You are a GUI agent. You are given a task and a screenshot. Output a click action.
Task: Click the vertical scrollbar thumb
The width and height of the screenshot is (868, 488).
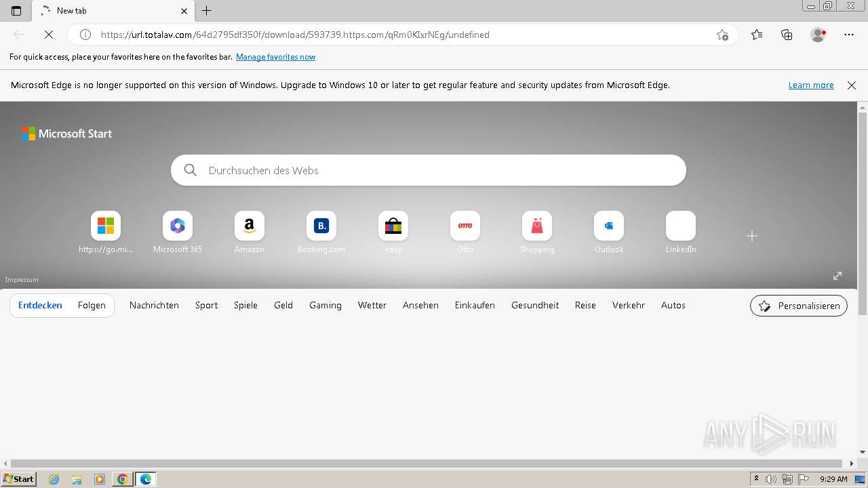click(x=863, y=213)
